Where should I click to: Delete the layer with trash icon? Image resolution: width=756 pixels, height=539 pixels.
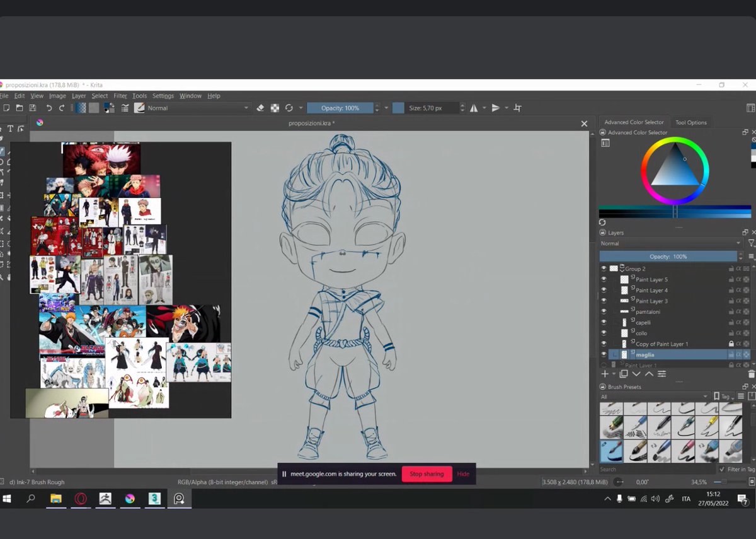[x=751, y=374]
